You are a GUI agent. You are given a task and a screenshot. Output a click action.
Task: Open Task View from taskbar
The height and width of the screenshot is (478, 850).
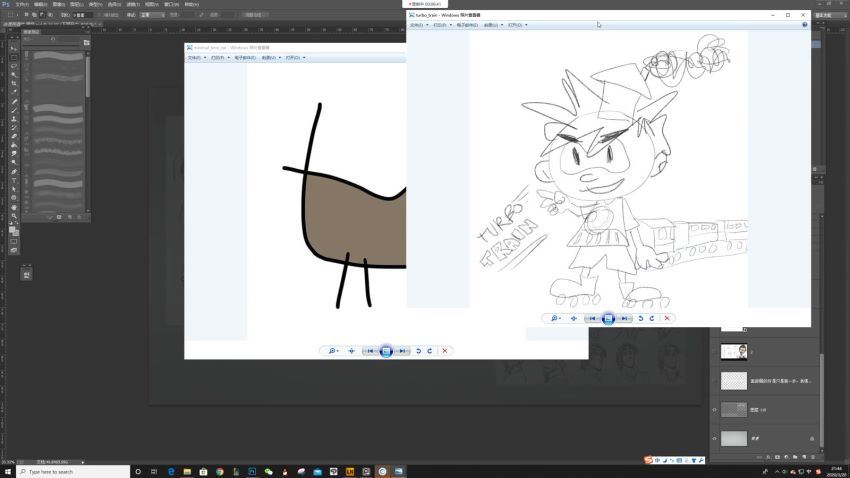point(154,471)
